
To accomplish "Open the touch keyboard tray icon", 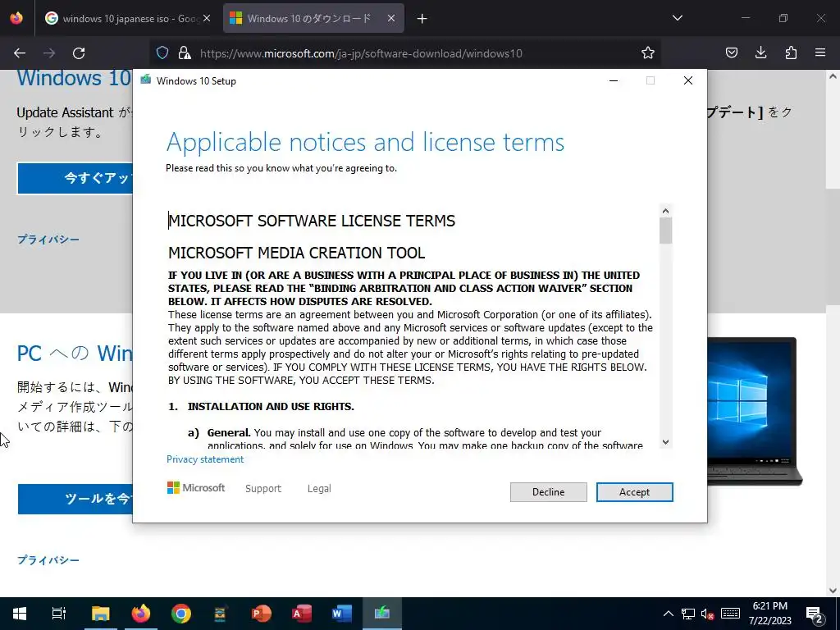I will pyautogui.click(x=730, y=614).
